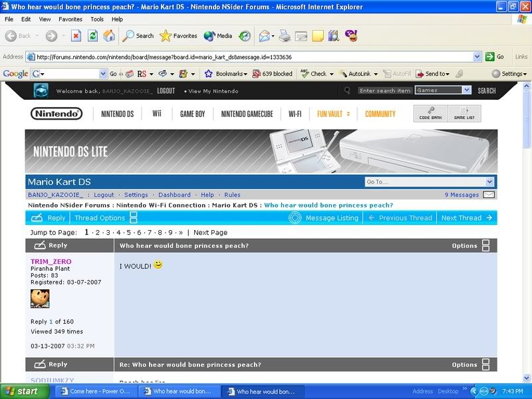Open the Send to dropdown

[433, 74]
